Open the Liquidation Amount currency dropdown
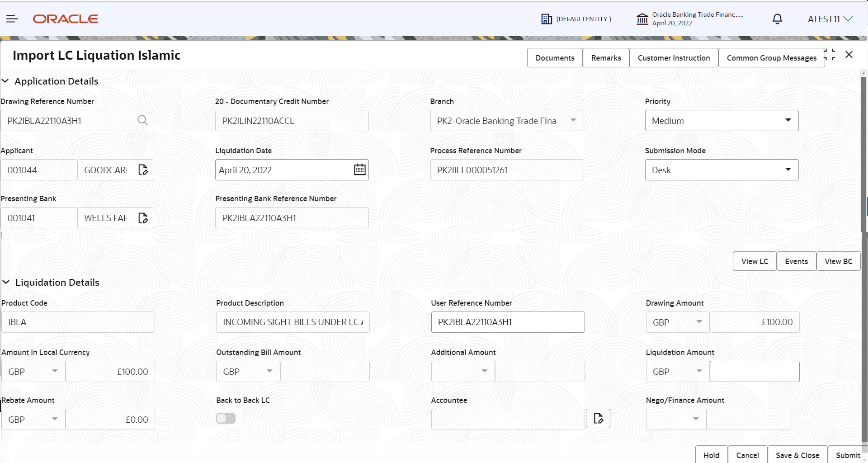 click(x=699, y=371)
